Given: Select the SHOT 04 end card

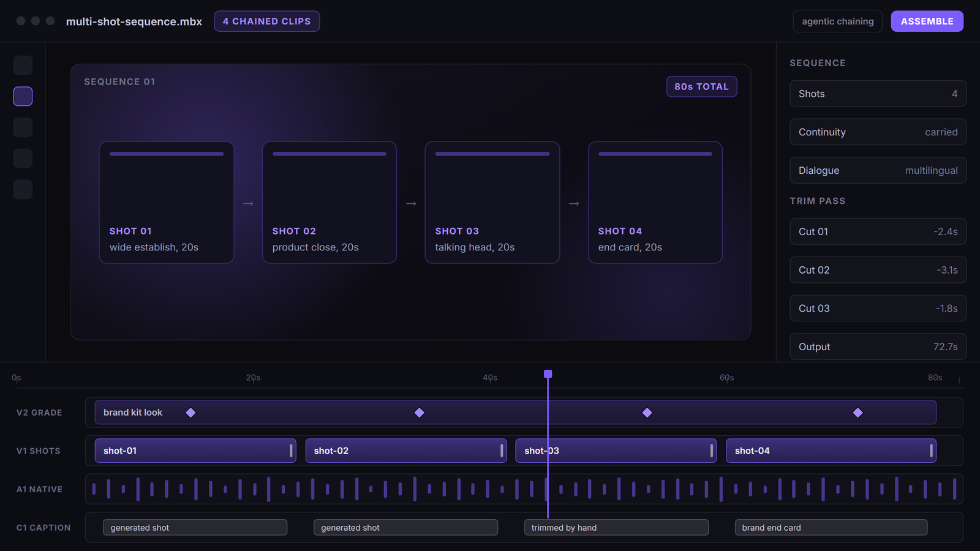Looking at the screenshot, I should click(x=655, y=203).
